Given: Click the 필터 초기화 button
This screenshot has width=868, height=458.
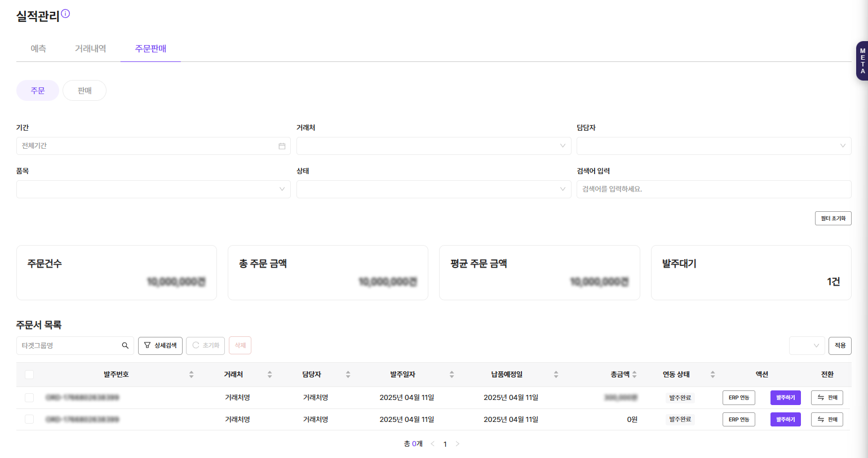Looking at the screenshot, I should (832, 219).
